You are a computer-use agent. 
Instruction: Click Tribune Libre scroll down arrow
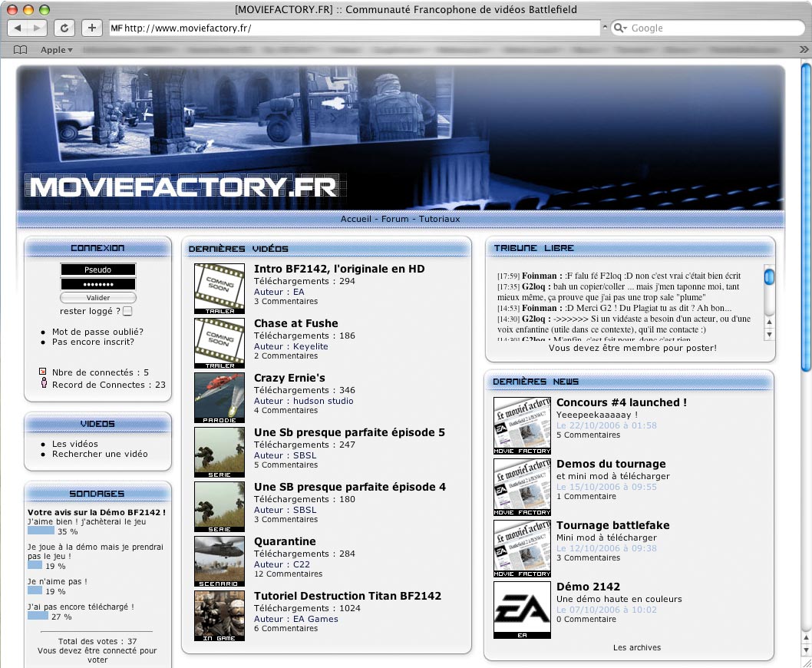tap(770, 334)
